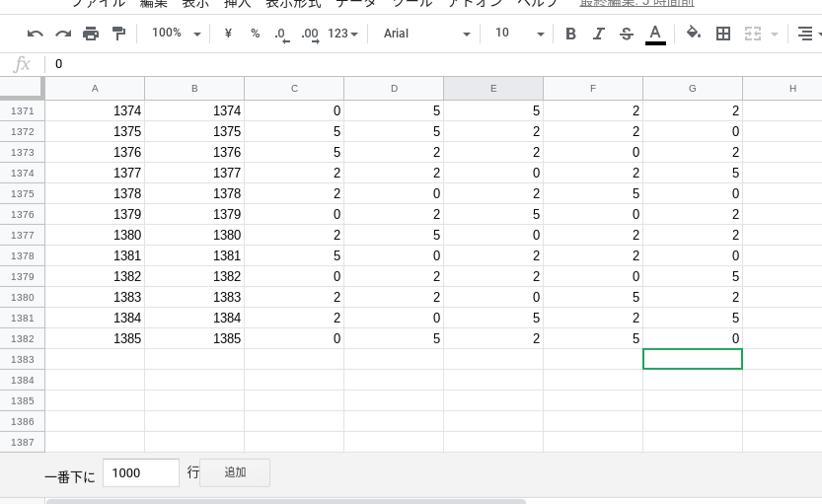Screen dimensions: 822x504
Task: Select row 1387 header
Action: [23, 442]
